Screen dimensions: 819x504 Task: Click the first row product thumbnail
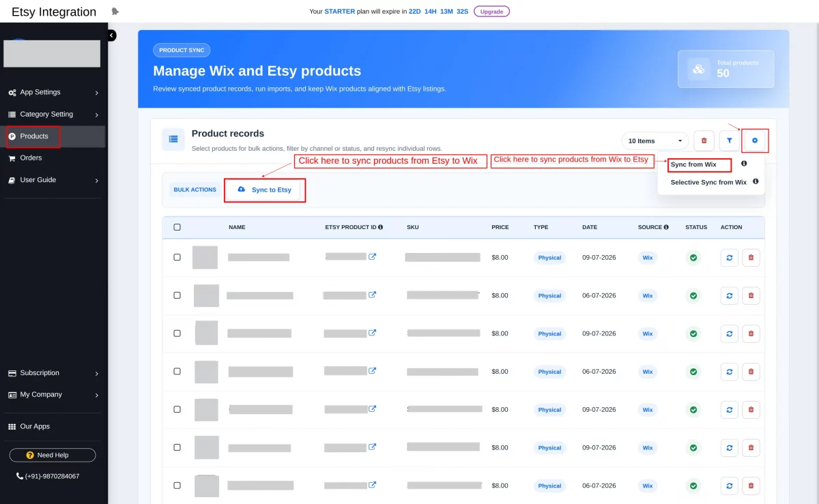(x=205, y=257)
